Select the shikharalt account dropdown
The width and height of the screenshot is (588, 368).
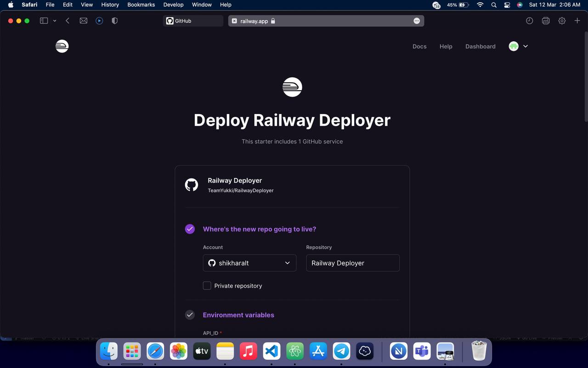pyautogui.click(x=249, y=263)
